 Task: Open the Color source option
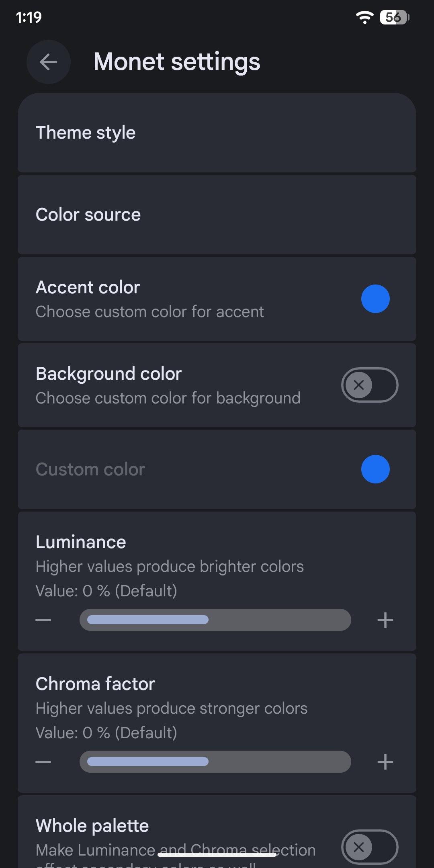tap(88, 215)
